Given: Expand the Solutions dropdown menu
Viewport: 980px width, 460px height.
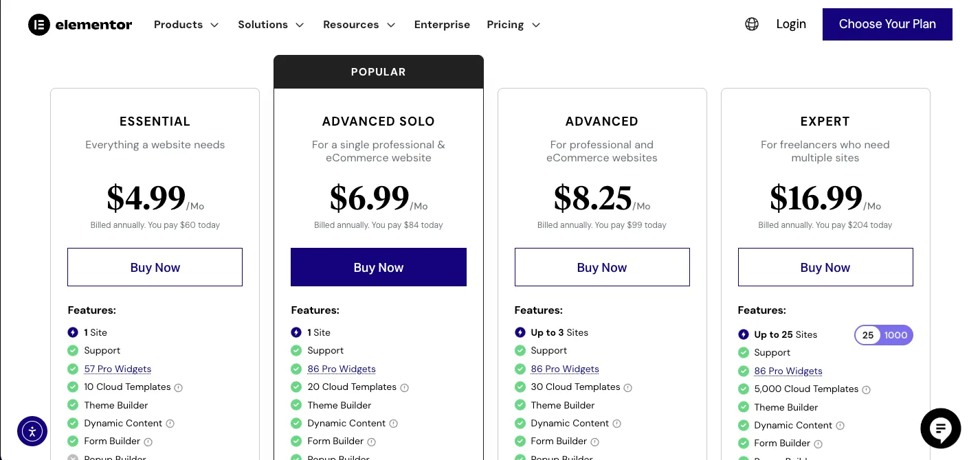Looking at the screenshot, I should tap(271, 25).
